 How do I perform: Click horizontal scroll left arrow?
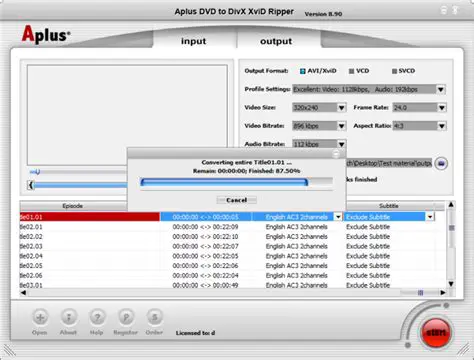pos(23,293)
